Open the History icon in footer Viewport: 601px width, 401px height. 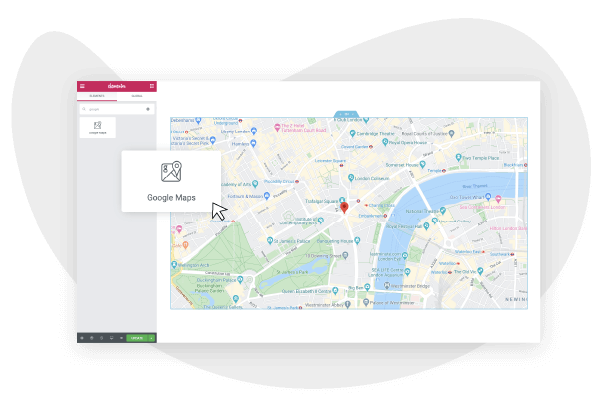(x=102, y=338)
